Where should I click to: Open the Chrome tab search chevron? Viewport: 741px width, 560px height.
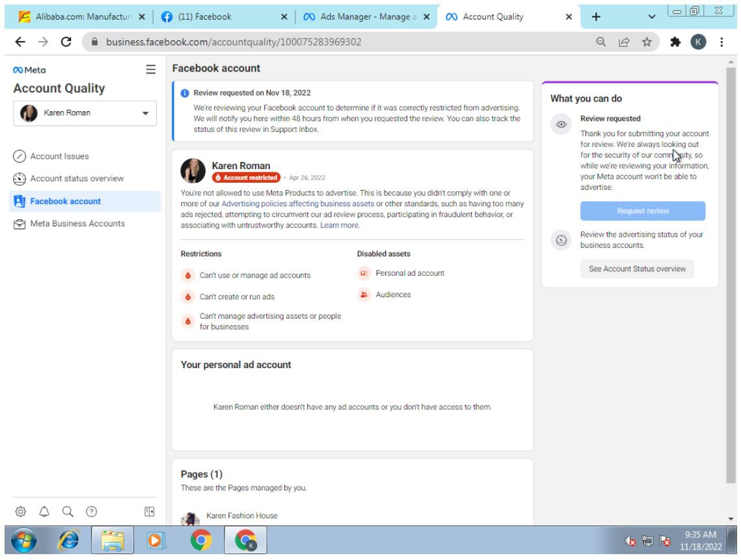(x=652, y=16)
